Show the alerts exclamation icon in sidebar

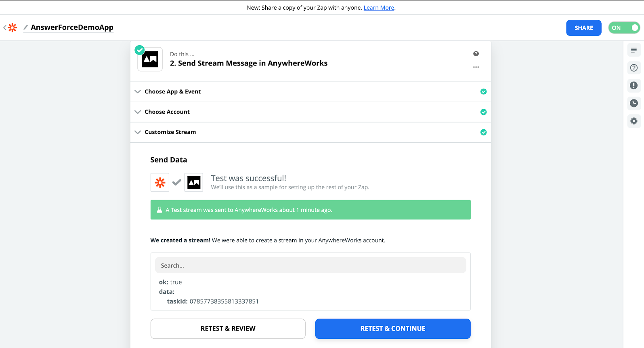coord(634,85)
